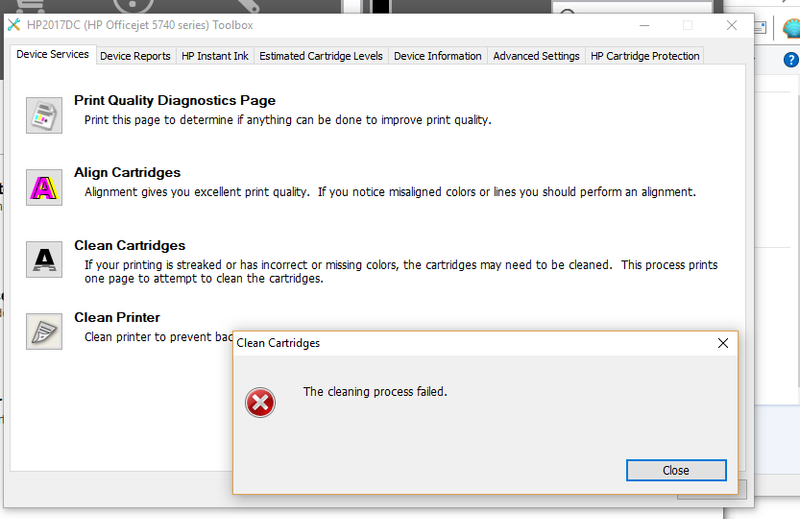Click the Print Quality Diagnostics Page icon
Screen dimensions: 800x519
click(44, 115)
